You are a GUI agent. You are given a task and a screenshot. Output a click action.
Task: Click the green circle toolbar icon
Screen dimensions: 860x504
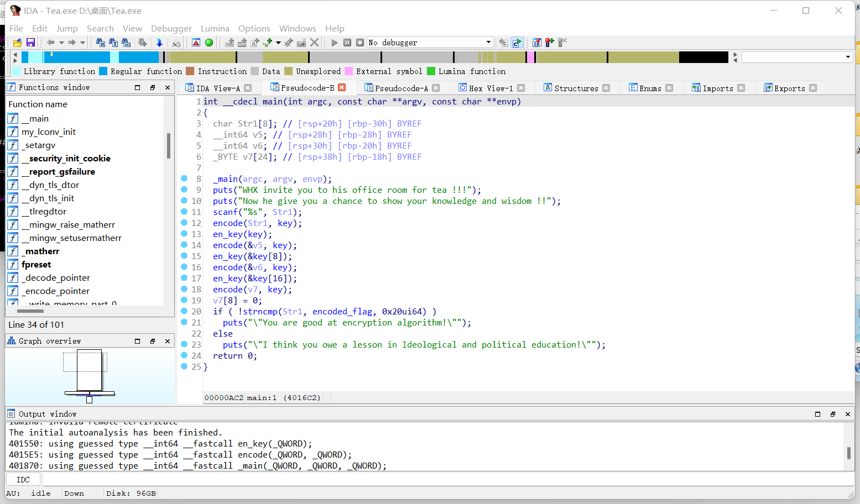pyautogui.click(x=209, y=43)
